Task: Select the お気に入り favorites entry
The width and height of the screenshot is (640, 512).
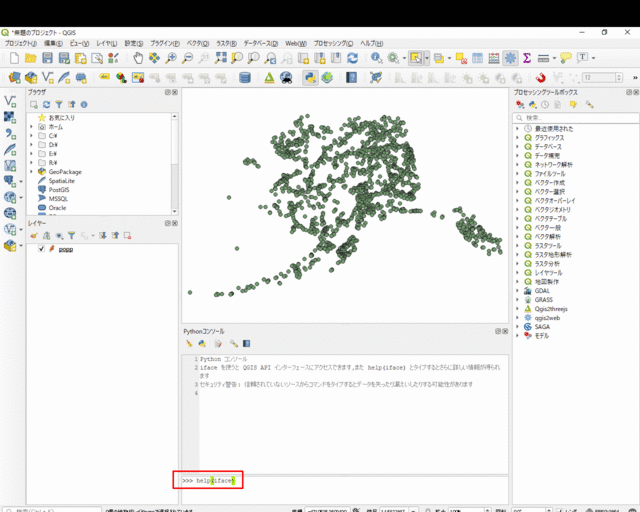Action: pos(61,118)
